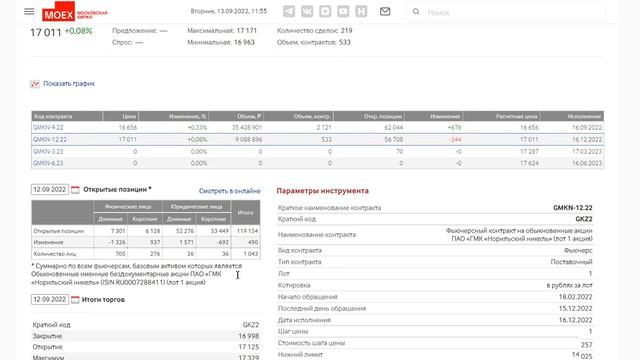Screen dimensions: 640x360
Task: Open the YouTube social icon
Action: 343,11
